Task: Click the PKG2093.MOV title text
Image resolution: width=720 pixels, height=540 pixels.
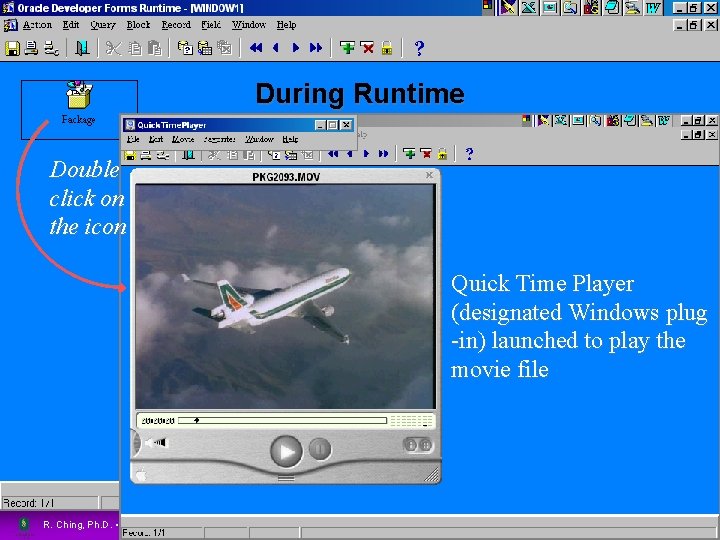Action: pos(286,177)
